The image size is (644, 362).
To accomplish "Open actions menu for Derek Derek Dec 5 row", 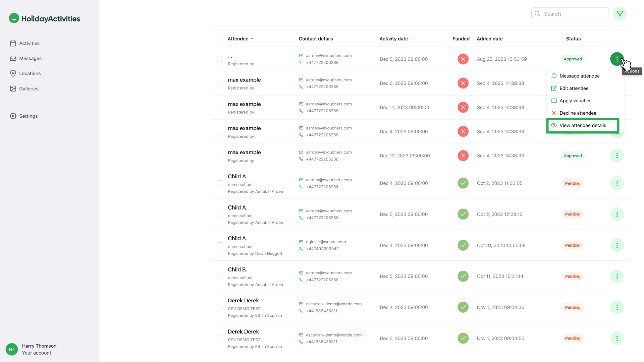I will [616, 338].
